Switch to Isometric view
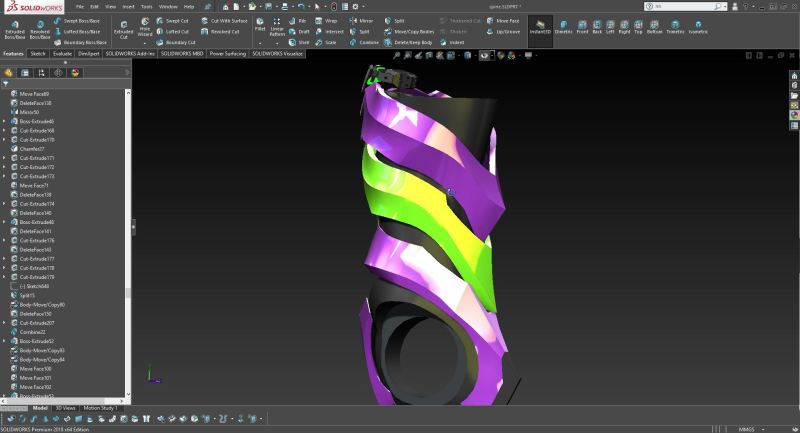Viewport: 800px width, 433px height. coord(698,28)
